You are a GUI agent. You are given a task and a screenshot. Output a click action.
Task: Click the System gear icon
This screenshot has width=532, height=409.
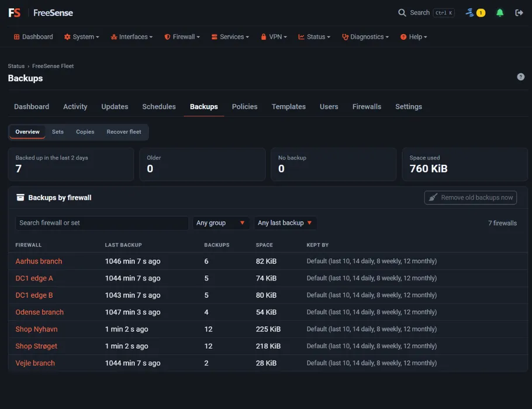67,37
